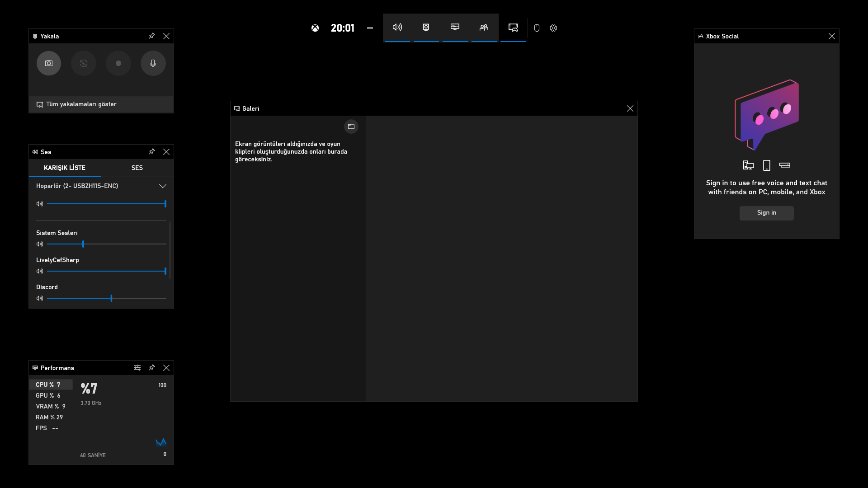
Task: Toggle microphone in the Yakala panel
Action: tap(153, 63)
